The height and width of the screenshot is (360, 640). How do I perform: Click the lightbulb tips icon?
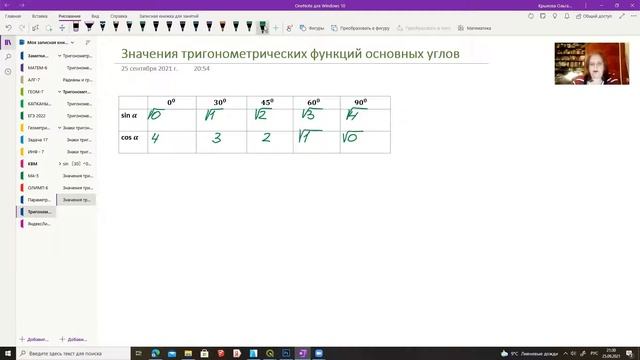click(555, 16)
